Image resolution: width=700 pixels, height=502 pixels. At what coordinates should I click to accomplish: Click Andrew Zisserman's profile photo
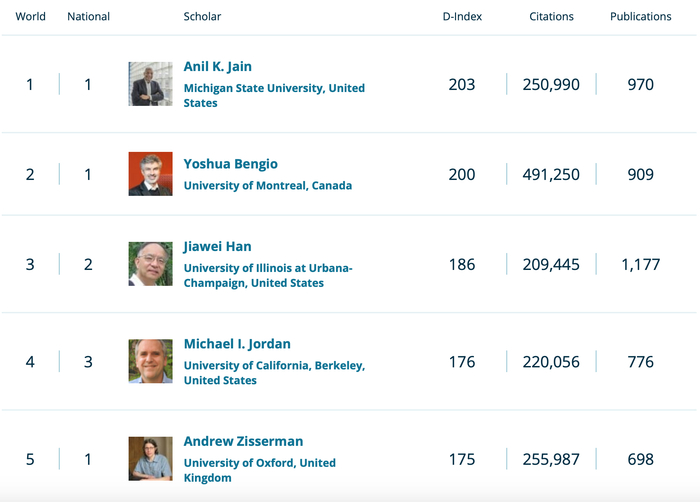pyautogui.click(x=150, y=459)
